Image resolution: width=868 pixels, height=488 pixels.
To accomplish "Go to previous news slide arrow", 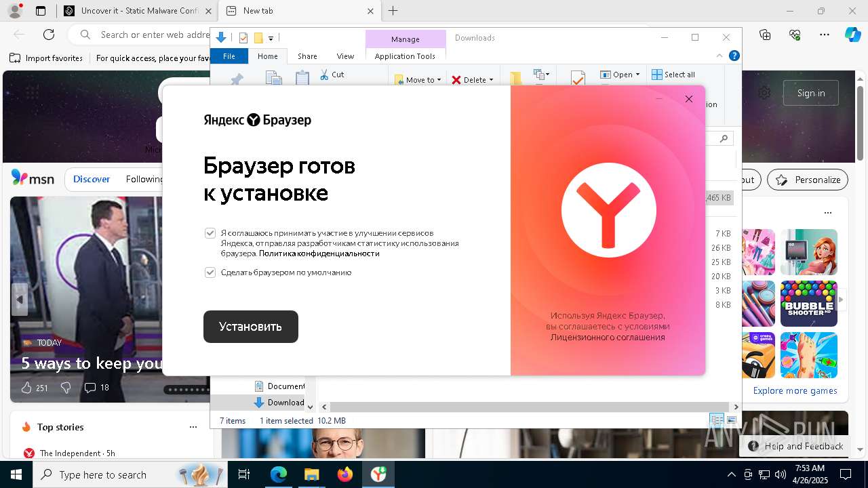I will (x=20, y=299).
